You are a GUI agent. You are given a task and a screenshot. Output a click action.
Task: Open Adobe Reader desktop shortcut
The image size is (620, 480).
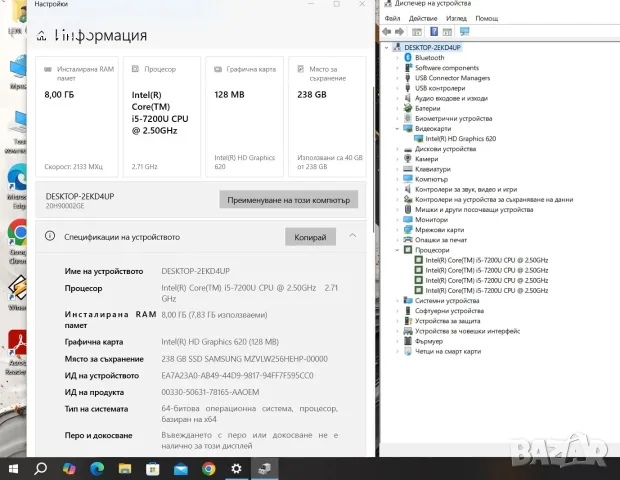click(x=17, y=342)
